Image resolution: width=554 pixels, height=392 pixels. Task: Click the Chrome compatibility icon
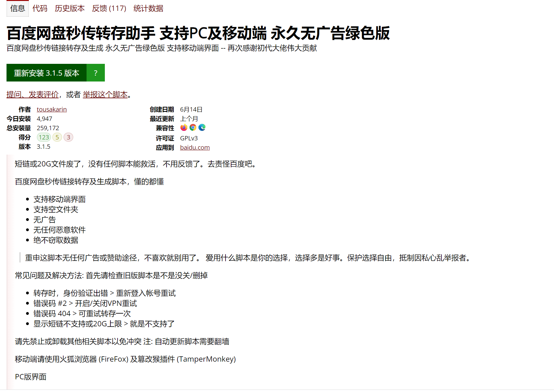tap(193, 128)
